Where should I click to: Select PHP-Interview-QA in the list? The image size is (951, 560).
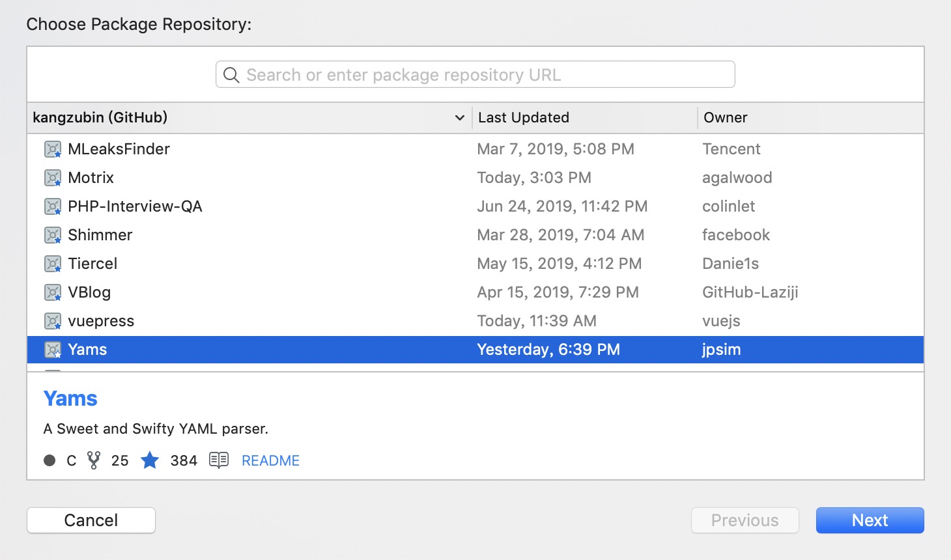pyautogui.click(x=135, y=206)
